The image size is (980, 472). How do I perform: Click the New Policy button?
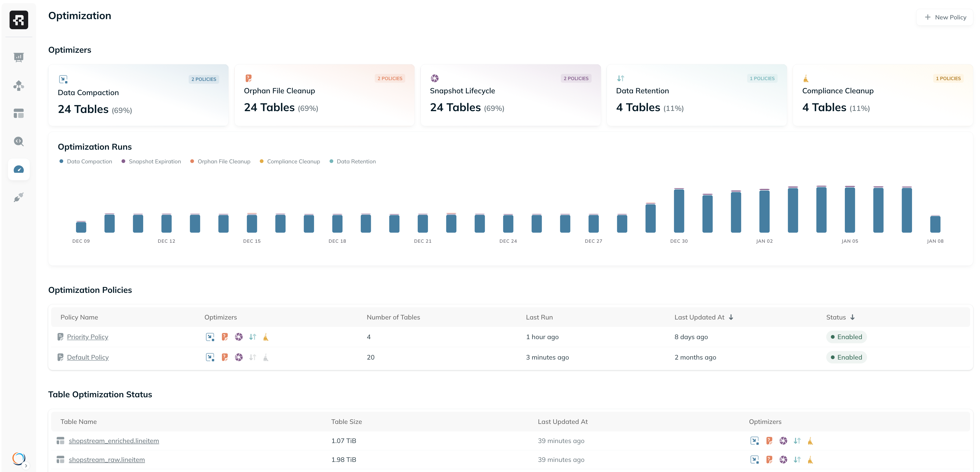coord(945,18)
